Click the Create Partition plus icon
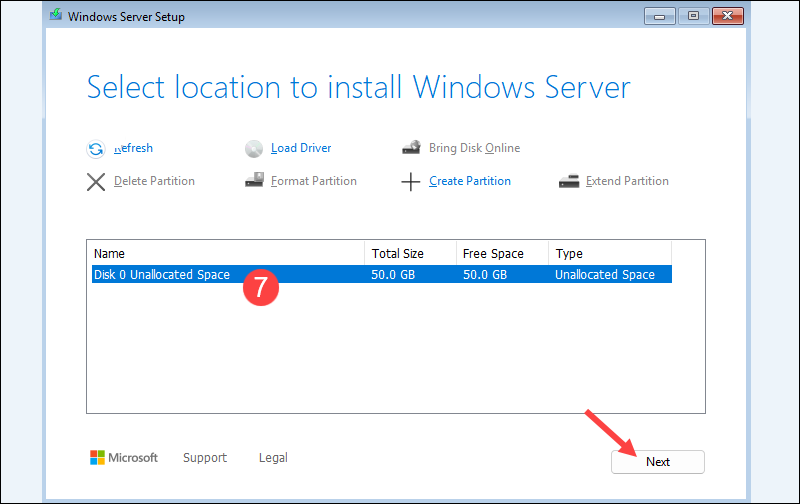This screenshot has width=800, height=504. pos(411,182)
